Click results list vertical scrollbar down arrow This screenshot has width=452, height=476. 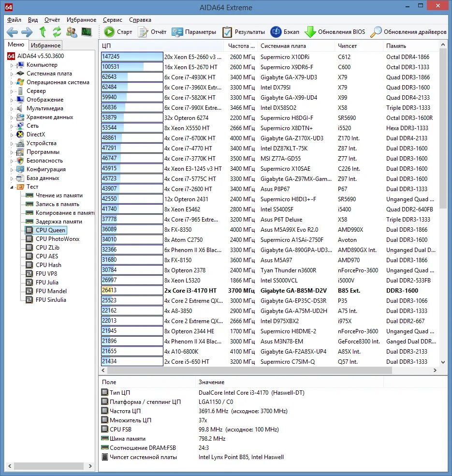pyautogui.click(x=443, y=362)
